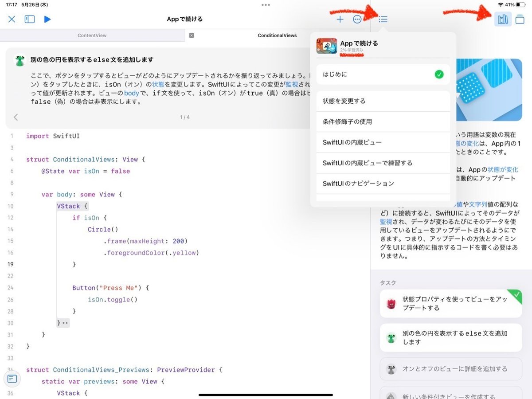Go to previous step with the back chevron

coord(16,117)
